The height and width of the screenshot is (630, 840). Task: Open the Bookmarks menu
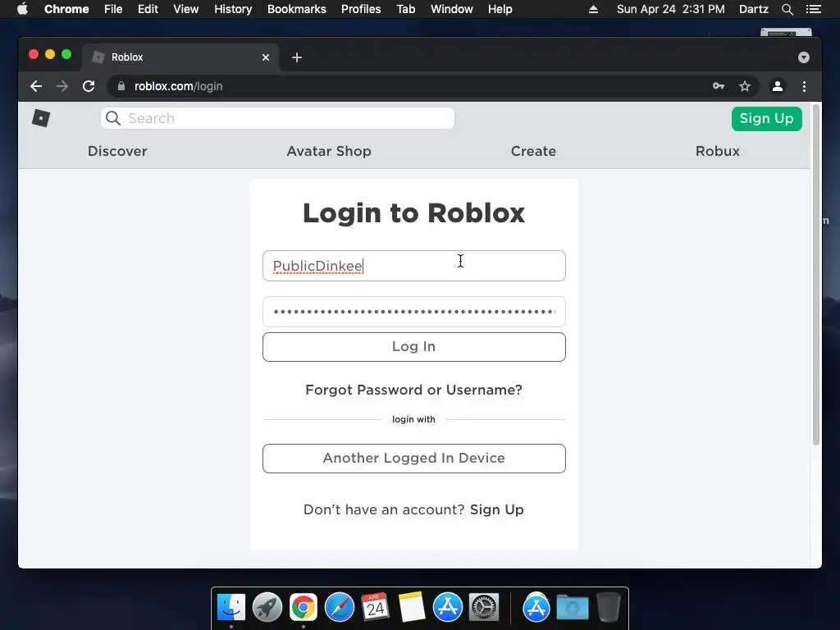tap(297, 9)
